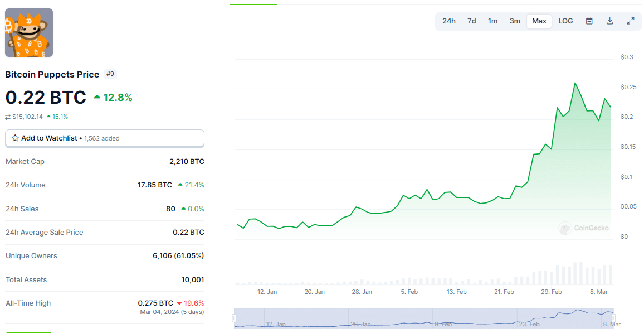Select the 24h chart range
Image resolution: width=644 pixels, height=333 pixels.
449,21
